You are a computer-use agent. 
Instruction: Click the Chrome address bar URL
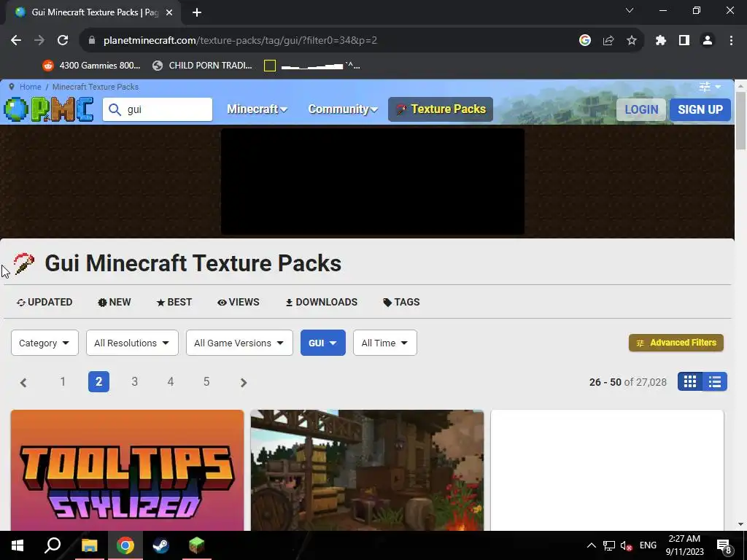point(240,41)
